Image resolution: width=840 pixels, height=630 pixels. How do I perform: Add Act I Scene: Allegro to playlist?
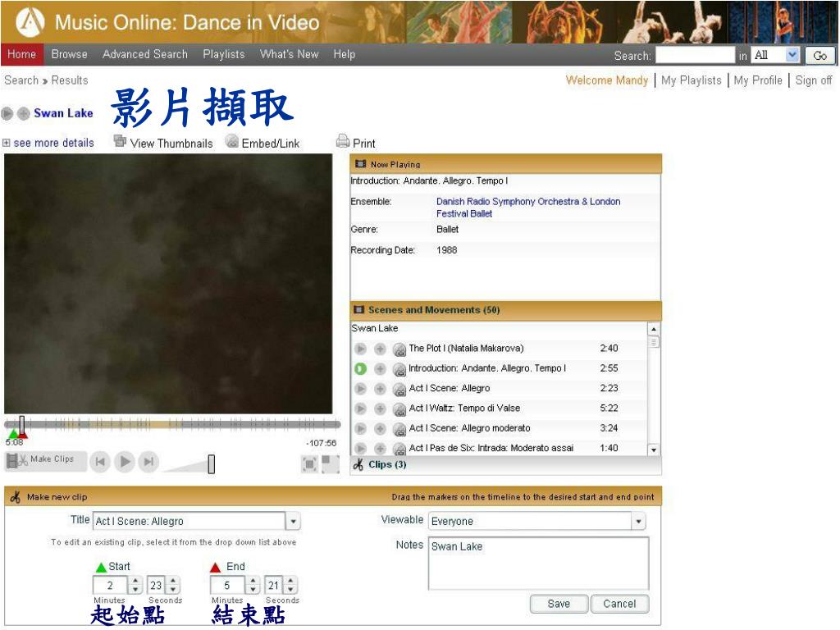(380, 388)
